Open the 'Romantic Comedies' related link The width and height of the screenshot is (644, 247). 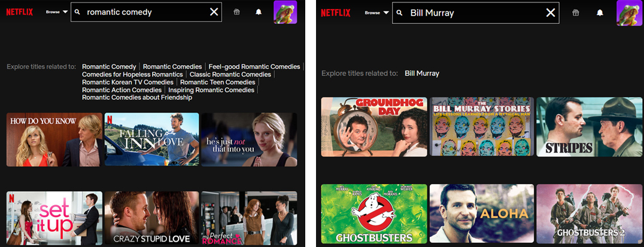[x=172, y=66]
